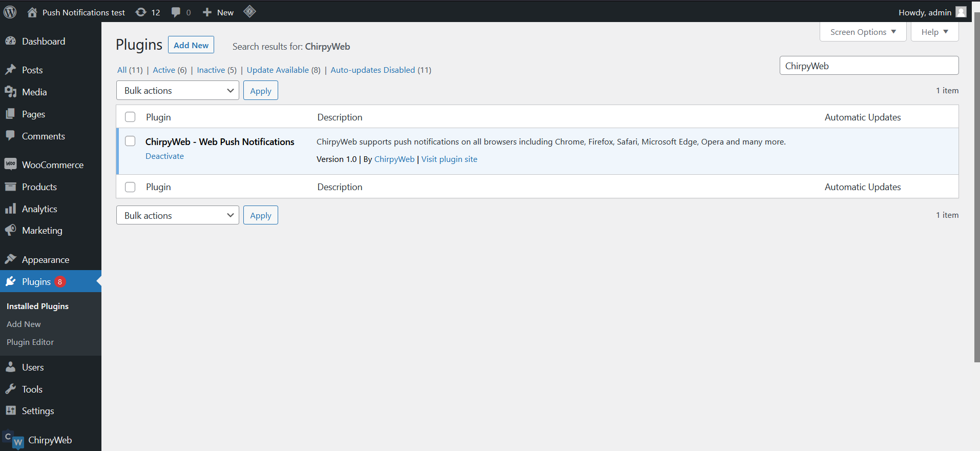Open the Visit plugin site link
The image size is (980, 451).
coord(449,159)
